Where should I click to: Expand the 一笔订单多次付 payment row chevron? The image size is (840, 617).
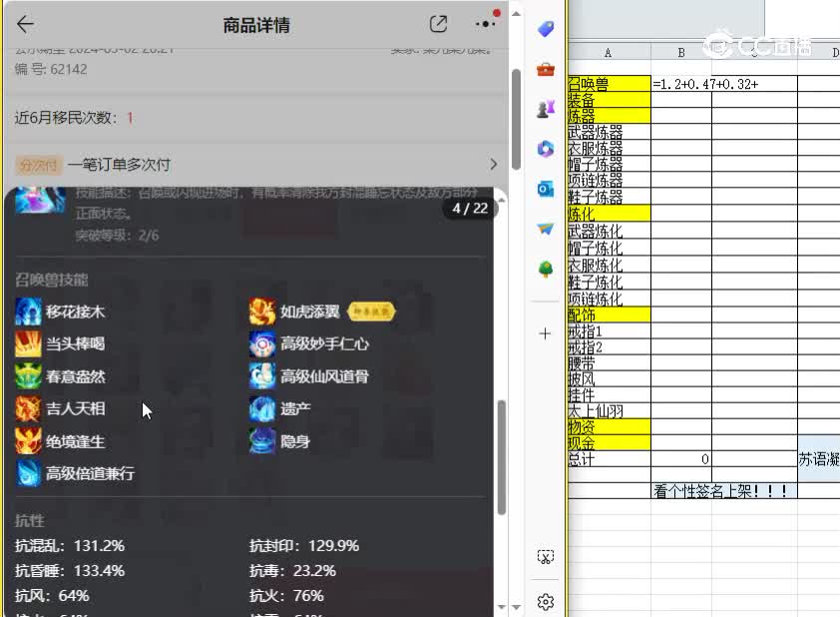(x=493, y=165)
